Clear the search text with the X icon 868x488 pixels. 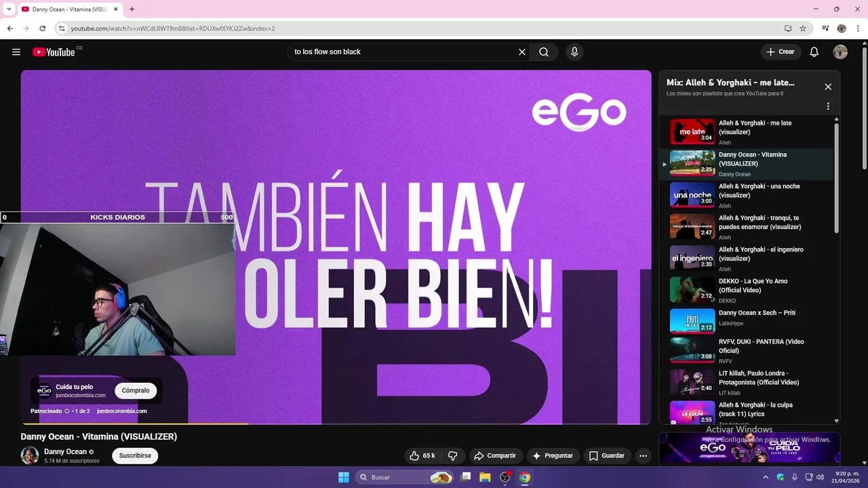[x=522, y=52]
